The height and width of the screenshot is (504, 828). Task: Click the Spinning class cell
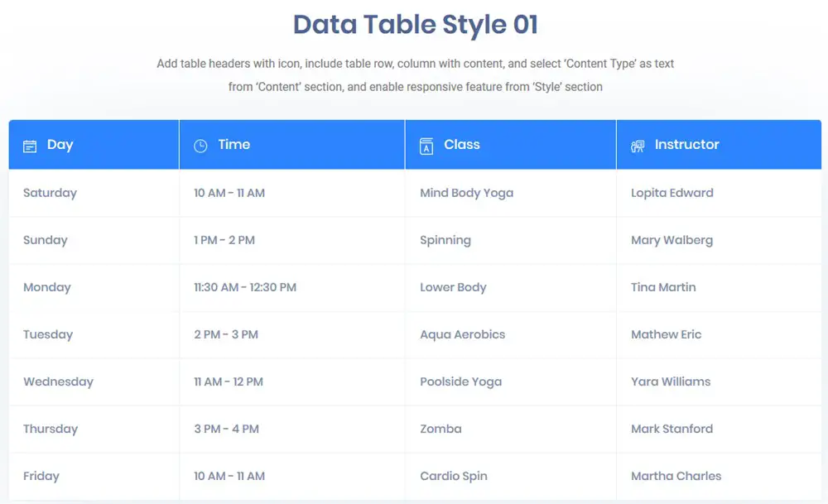[445, 240]
